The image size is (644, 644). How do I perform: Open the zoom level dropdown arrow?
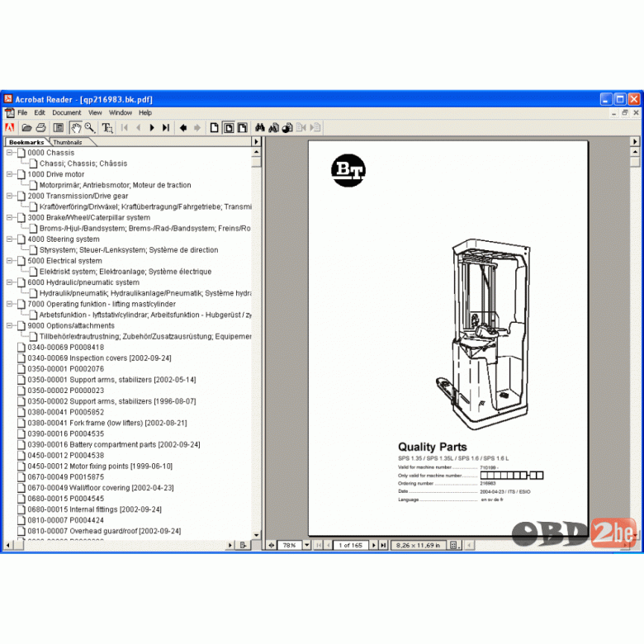coord(307,545)
